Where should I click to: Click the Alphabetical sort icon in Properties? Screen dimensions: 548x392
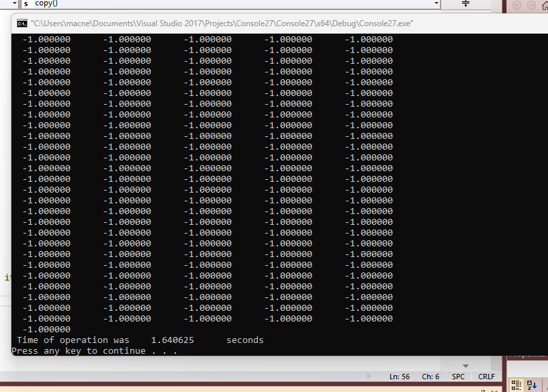tap(531, 385)
